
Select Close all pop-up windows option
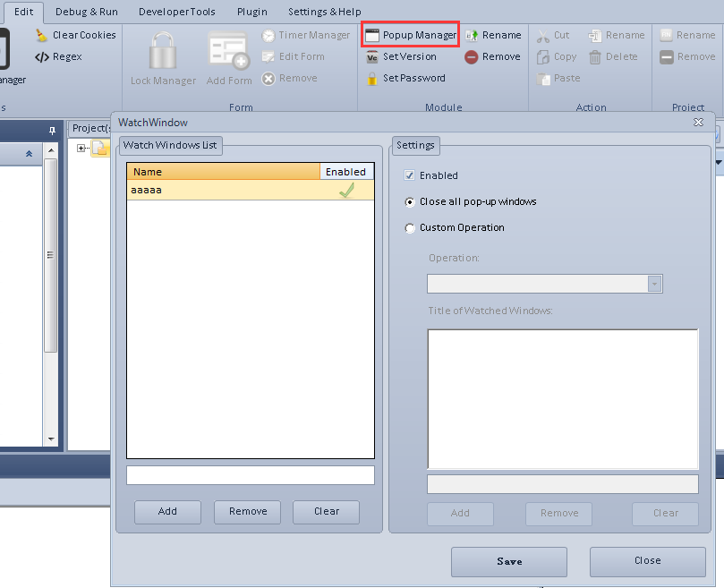point(410,201)
